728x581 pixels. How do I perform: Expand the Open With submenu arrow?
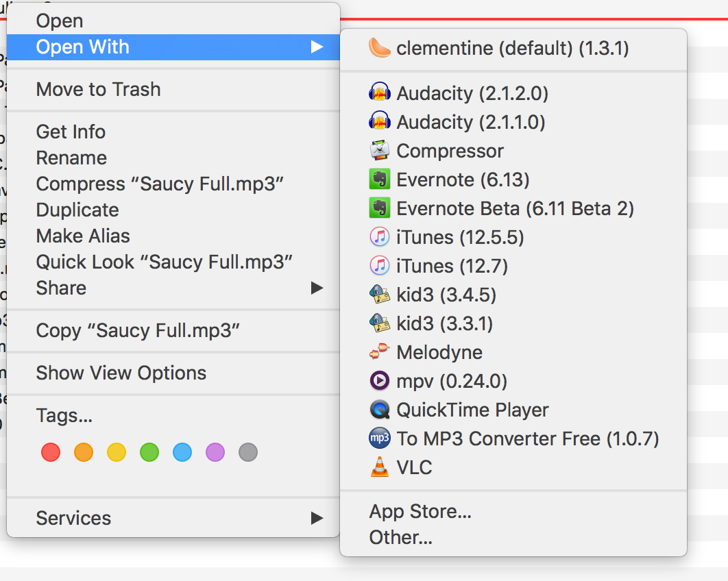tap(316, 47)
